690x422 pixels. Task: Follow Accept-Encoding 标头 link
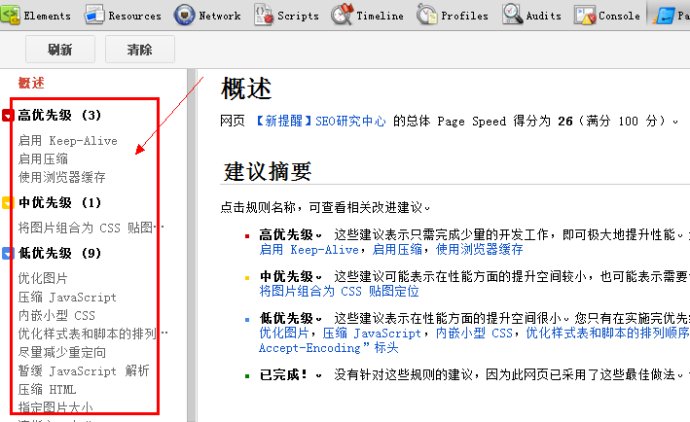[x=328, y=348]
